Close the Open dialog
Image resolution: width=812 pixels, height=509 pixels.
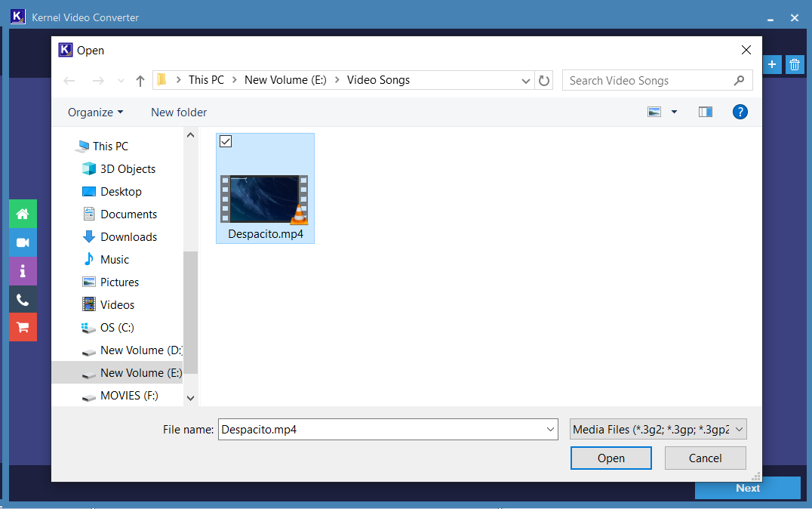coord(746,50)
